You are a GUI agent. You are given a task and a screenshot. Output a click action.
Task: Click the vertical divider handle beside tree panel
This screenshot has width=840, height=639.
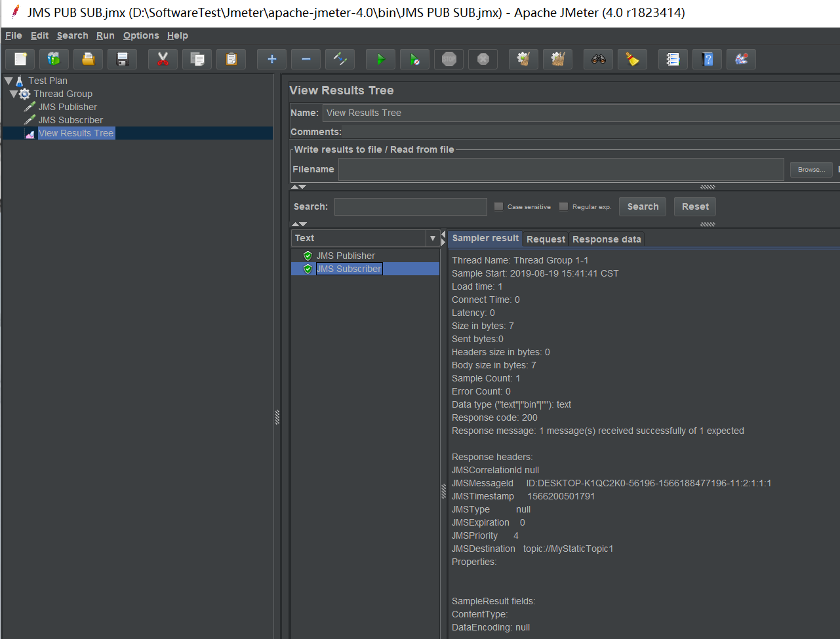coord(277,417)
